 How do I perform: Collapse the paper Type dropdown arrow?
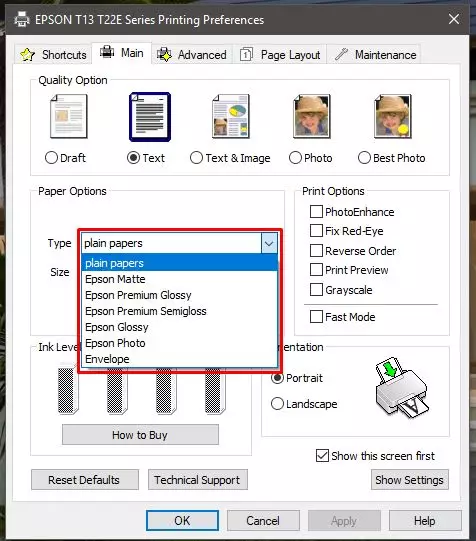(x=269, y=243)
